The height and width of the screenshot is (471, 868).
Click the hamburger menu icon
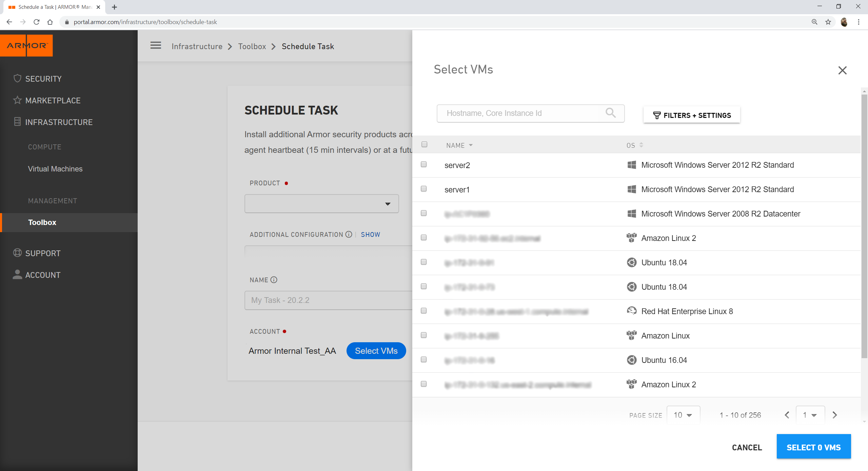tap(156, 45)
